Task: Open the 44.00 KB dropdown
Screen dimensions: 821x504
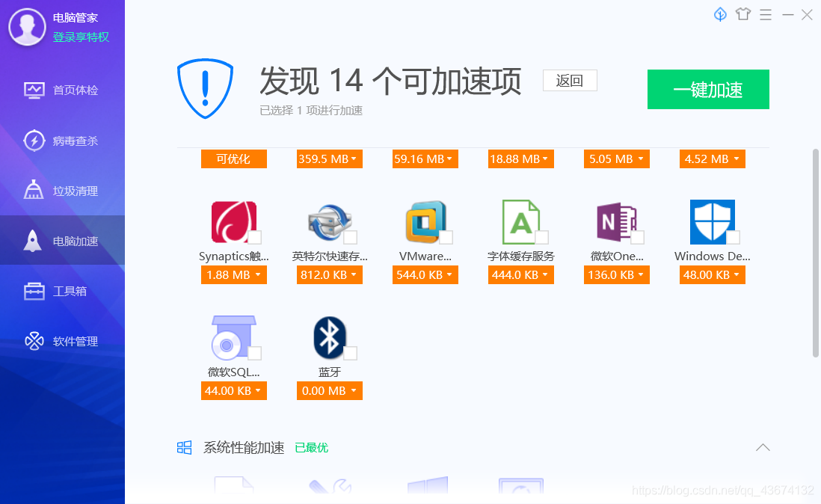Action: tap(233, 390)
